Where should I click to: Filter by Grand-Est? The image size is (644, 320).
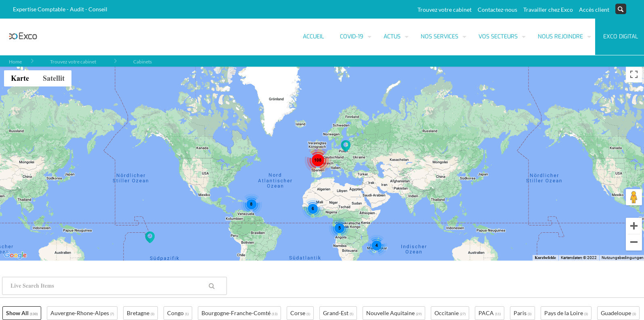pos(338,313)
